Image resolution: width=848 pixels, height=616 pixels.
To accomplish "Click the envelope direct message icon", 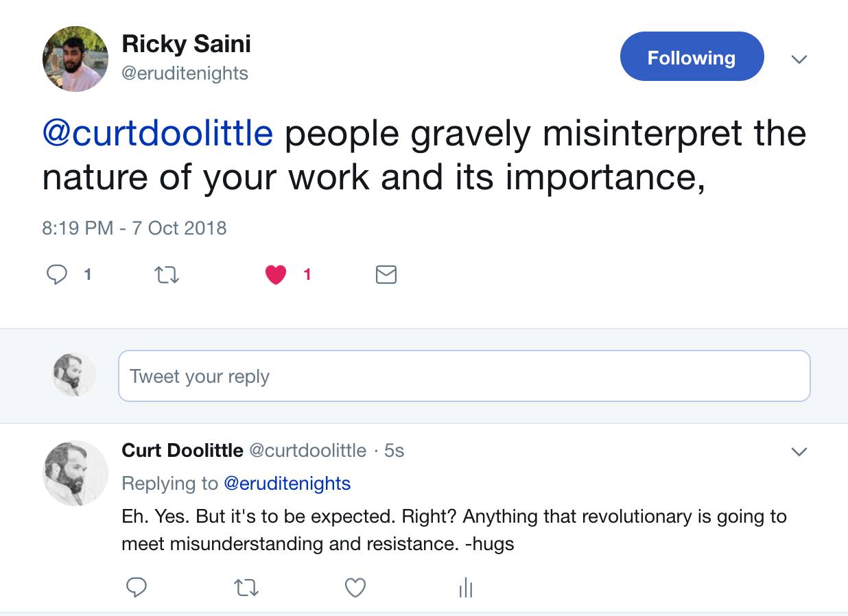I will pyautogui.click(x=386, y=275).
